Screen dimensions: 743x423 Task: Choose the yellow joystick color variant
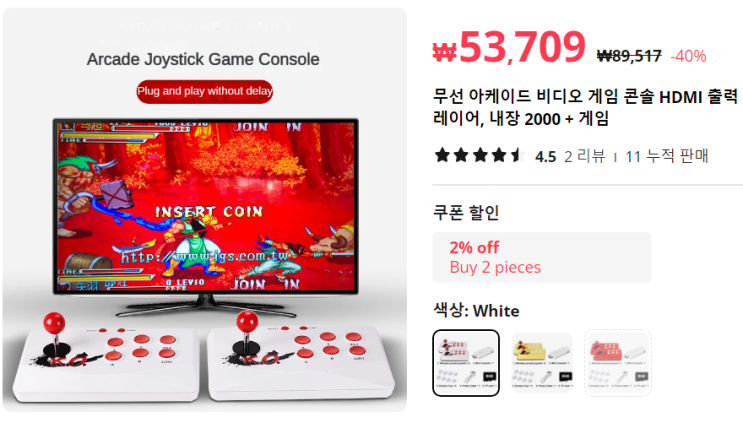[542, 363]
